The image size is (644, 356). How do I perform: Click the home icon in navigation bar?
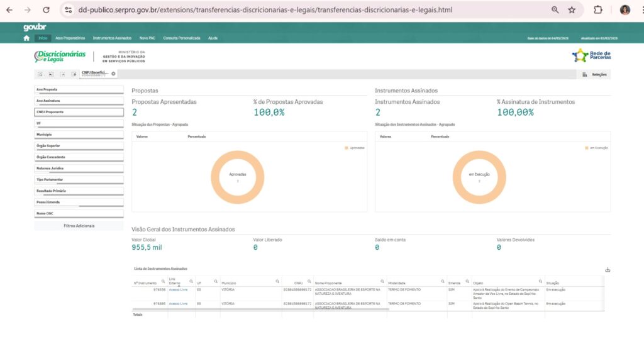coord(26,38)
